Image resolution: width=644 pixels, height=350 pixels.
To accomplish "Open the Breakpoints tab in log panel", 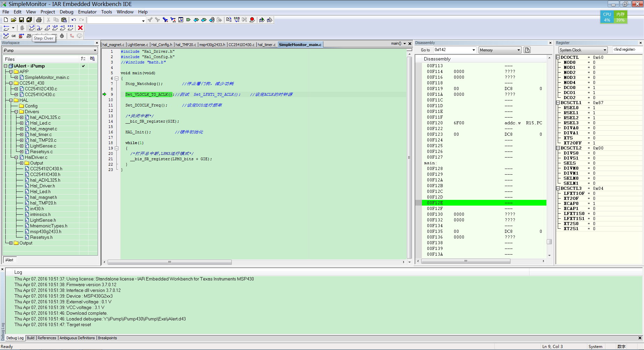I will (107, 338).
